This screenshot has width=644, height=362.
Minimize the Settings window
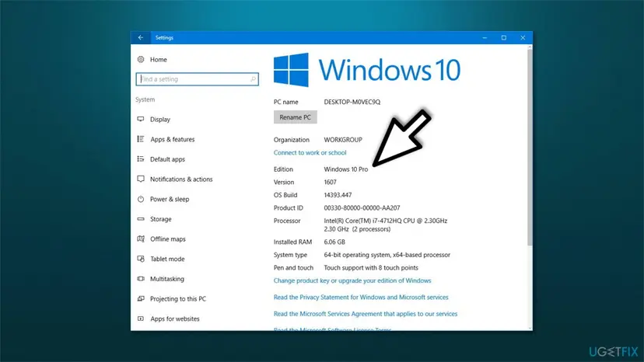[x=485, y=37]
